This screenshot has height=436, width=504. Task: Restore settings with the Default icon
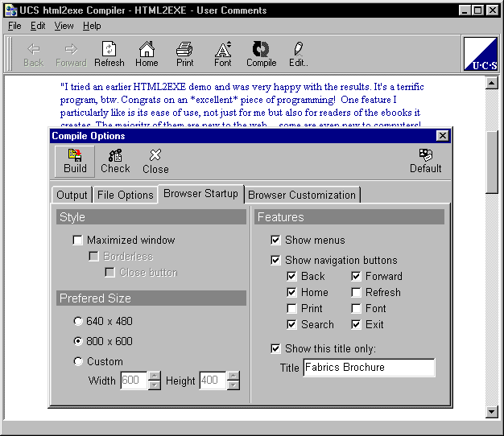tap(426, 161)
